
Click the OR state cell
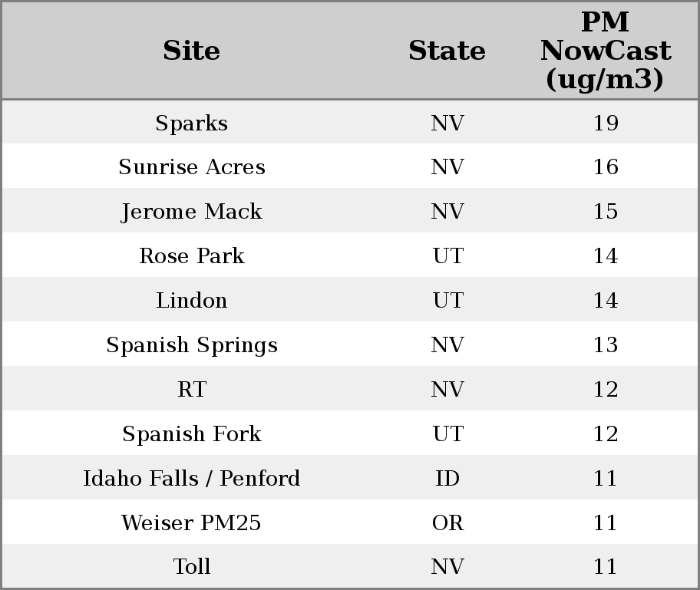tap(447, 523)
